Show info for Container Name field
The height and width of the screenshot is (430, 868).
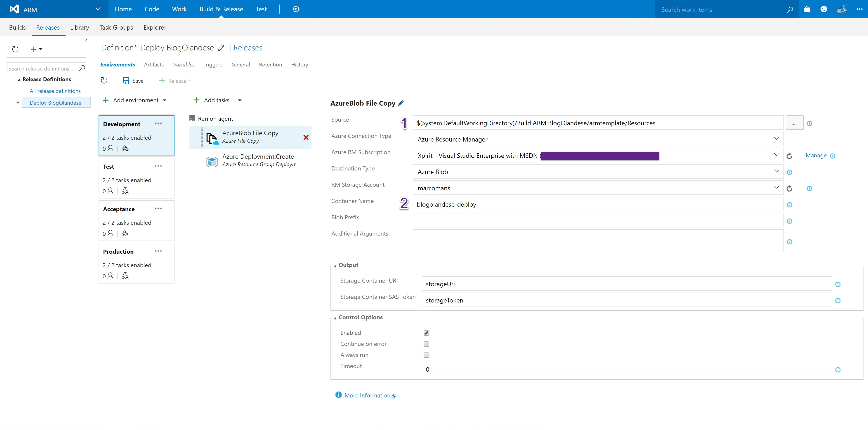click(790, 205)
